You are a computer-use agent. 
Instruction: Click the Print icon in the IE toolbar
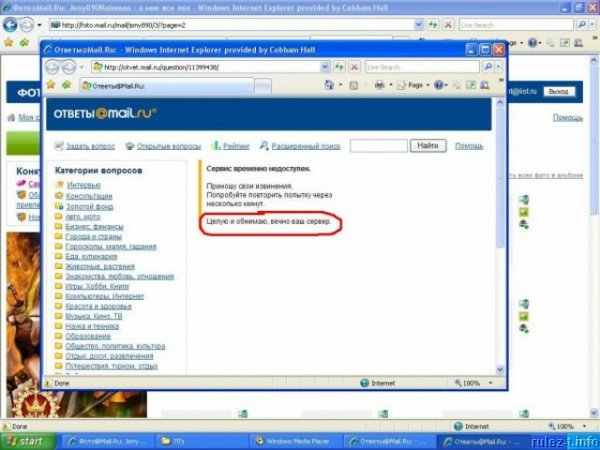[x=379, y=85]
